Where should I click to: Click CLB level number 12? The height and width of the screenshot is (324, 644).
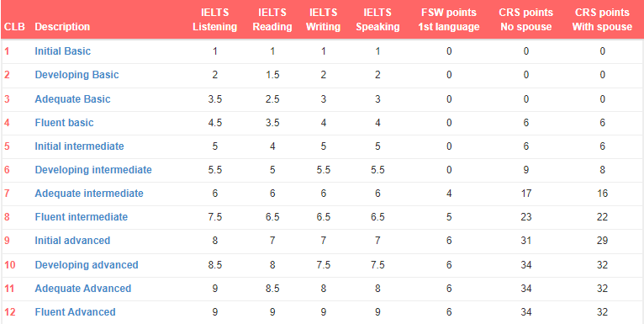click(10, 312)
